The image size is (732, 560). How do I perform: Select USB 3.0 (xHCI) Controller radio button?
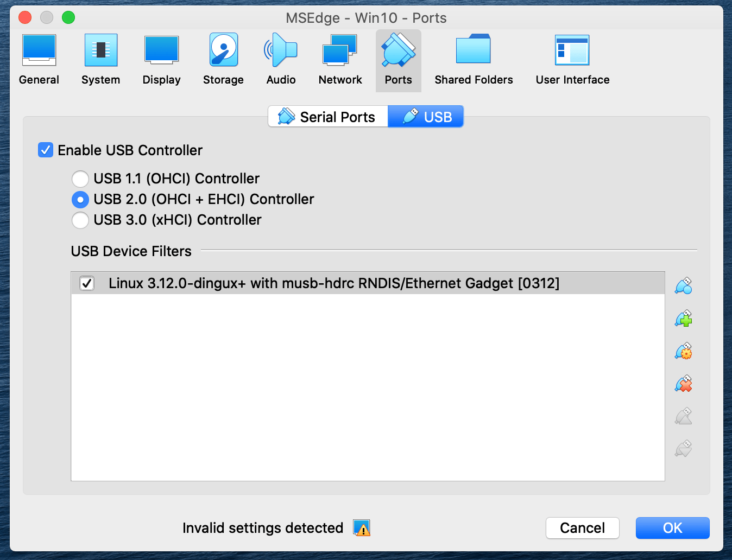point(80,220)
